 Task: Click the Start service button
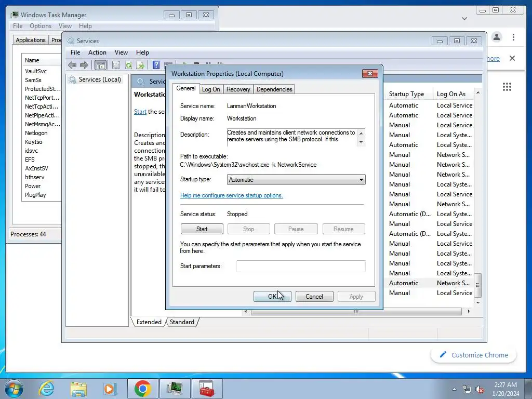(202, 229)
